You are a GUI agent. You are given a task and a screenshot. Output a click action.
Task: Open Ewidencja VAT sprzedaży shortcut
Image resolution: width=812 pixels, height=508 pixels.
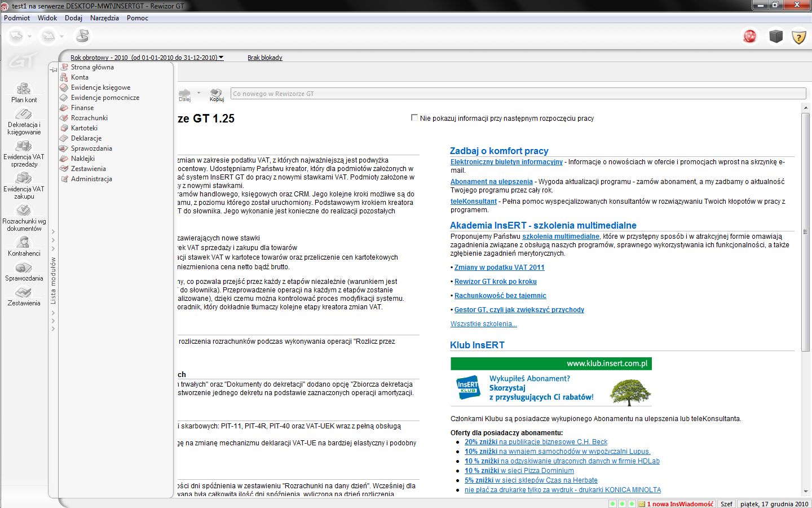coord(24,154)
